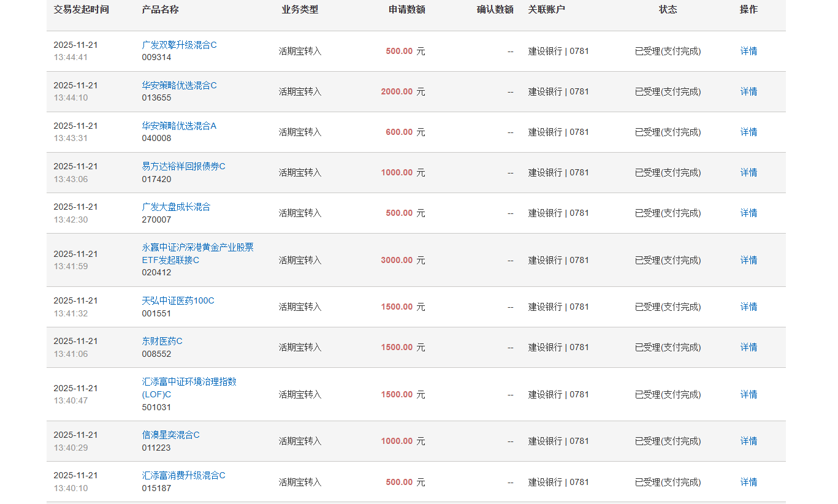Open fund link 广发大盘成长混合
The height and width of the screenshot is (504, 838).
click(176, 207)
